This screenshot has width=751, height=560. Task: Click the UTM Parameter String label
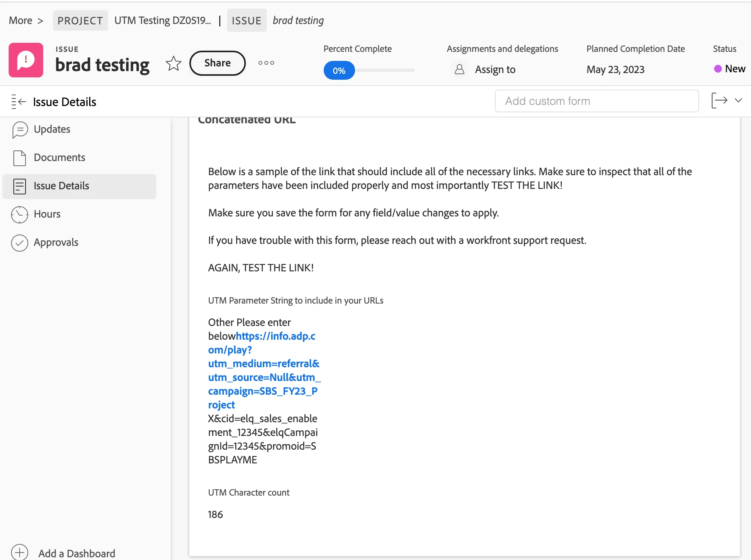click(x=295, y=300)
